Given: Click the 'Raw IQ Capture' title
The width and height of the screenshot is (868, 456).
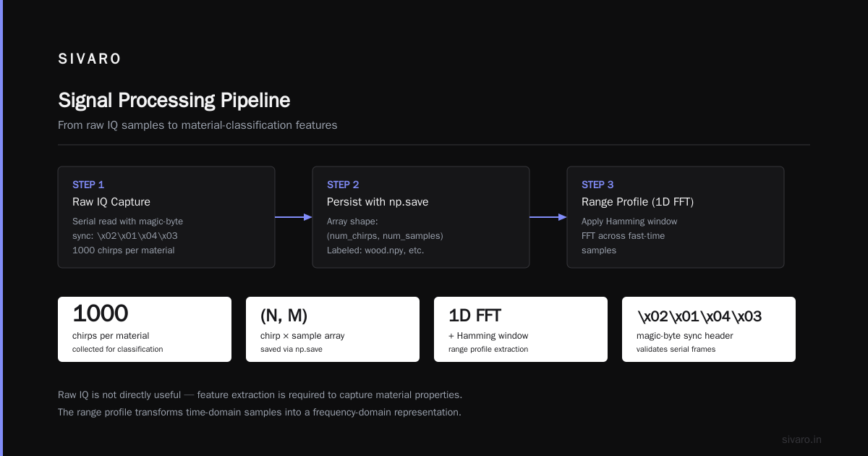Looking at the screenshot, I should (x=111, y=202).
